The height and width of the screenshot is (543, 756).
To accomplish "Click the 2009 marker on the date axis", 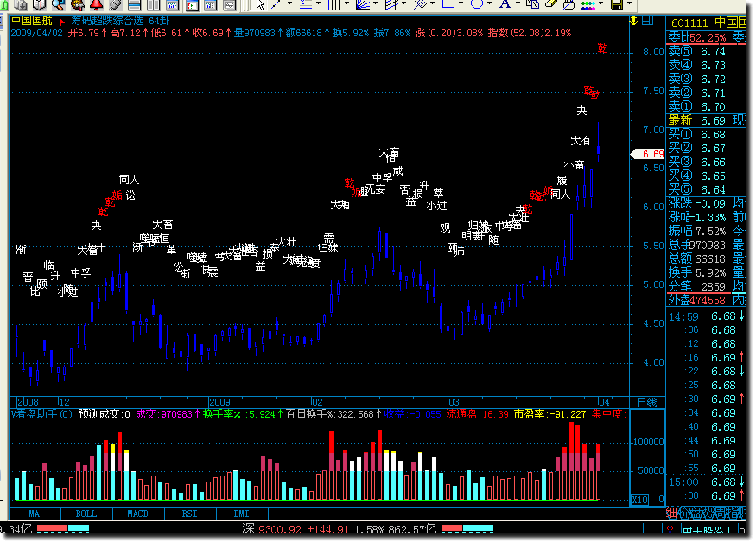I will (x=219, y=403).
